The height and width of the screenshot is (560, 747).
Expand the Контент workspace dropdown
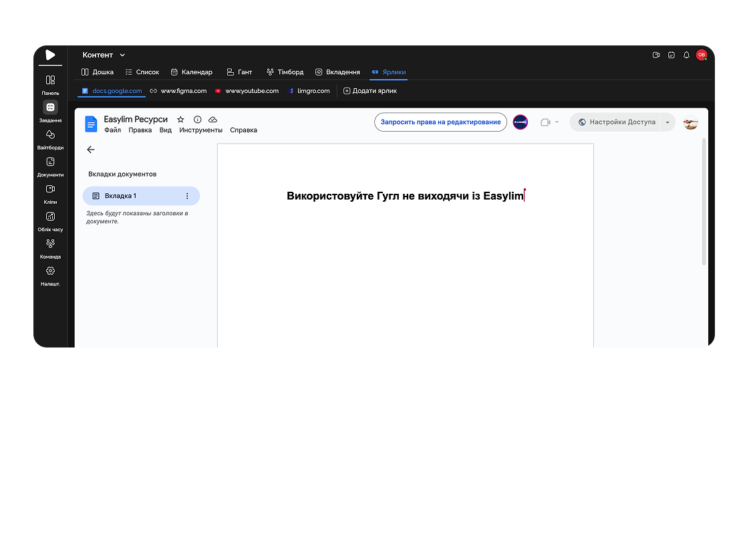tap(122, 55)
